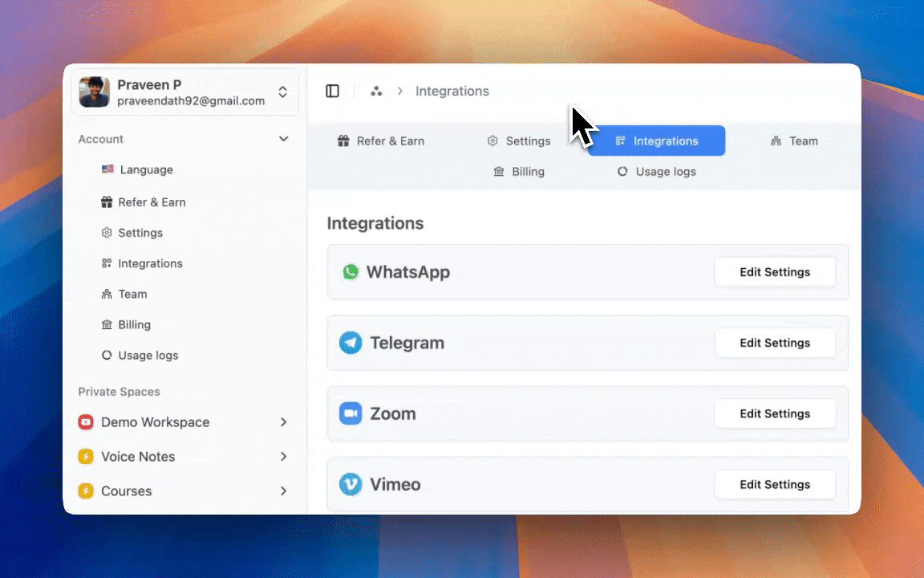
Task: Open the Usage logs tab
Action: (656, 172)
